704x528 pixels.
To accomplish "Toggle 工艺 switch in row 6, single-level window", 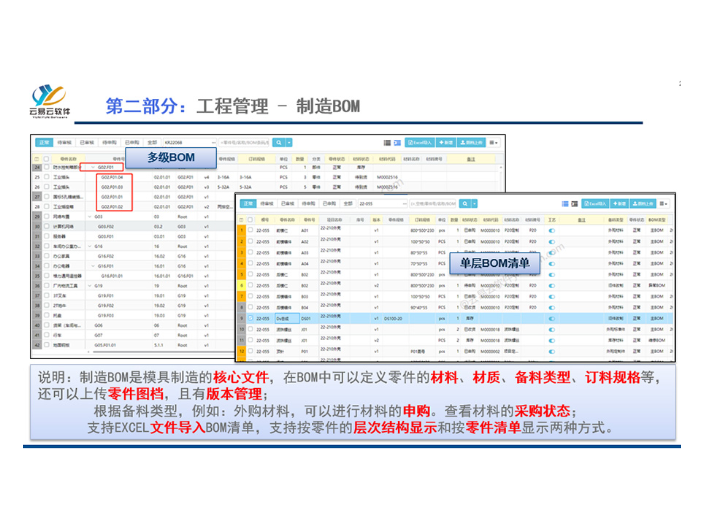I will pyautogui.click(x=552, y=286).
